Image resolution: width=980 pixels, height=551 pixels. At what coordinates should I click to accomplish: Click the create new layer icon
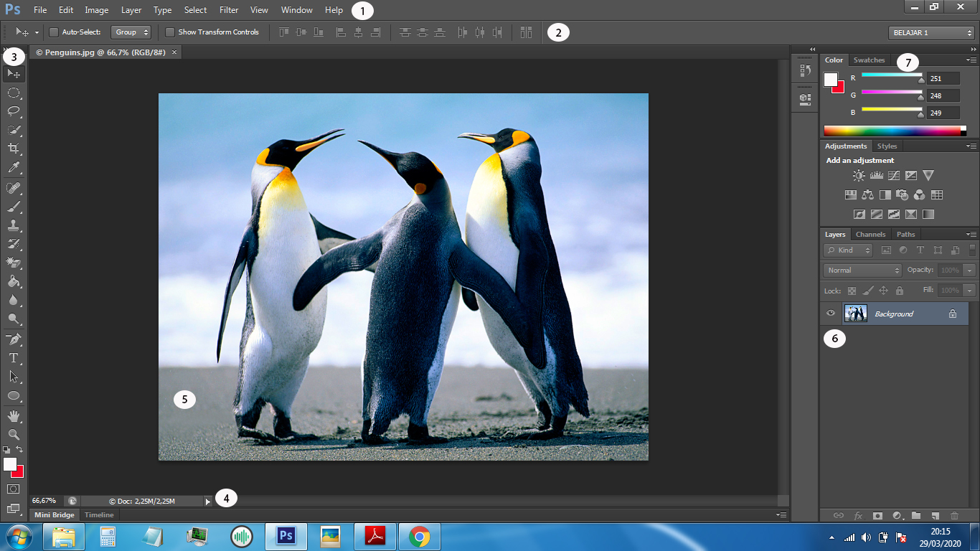(x=935, y=515)
